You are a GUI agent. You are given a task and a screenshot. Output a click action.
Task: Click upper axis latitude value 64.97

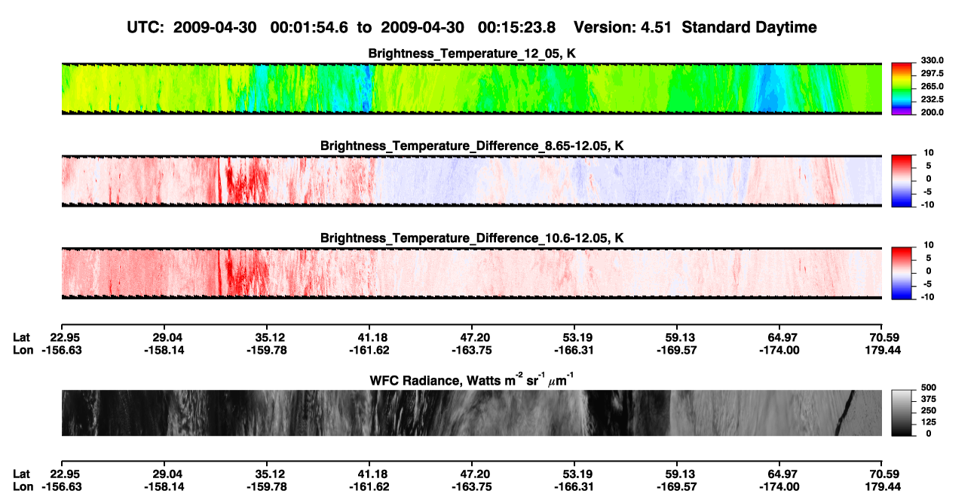(x=781, y=337)
